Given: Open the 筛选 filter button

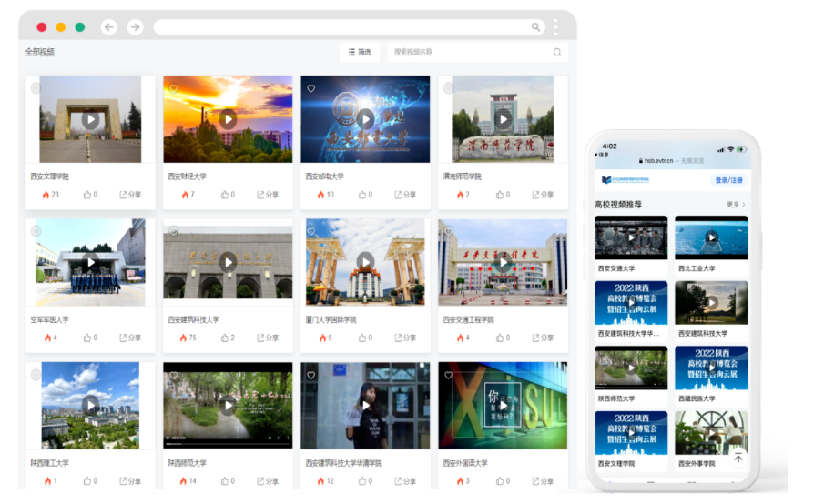Looking at the screenshot, I should coord(360,52).
